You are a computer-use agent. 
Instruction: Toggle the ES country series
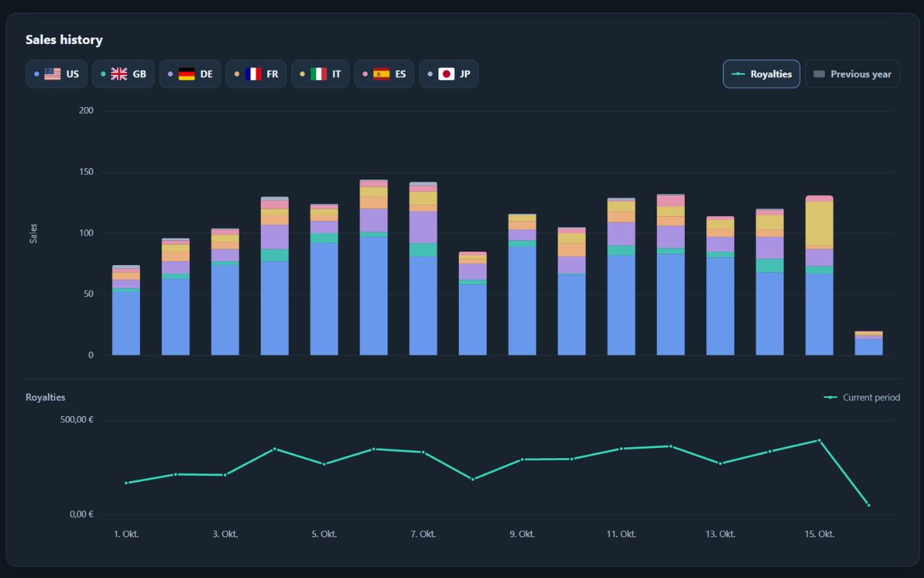(x=384, y=74)
